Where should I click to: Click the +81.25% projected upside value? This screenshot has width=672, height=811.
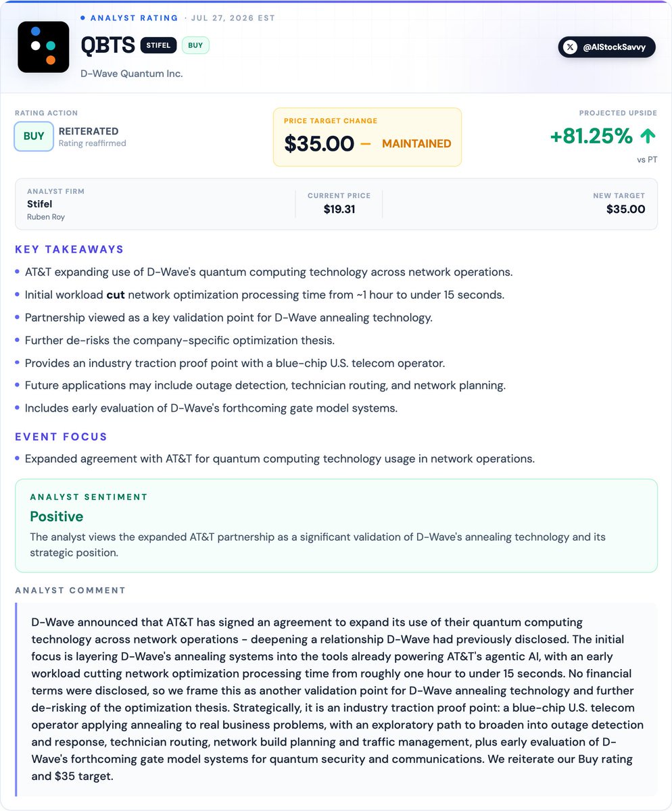(592, 137)
